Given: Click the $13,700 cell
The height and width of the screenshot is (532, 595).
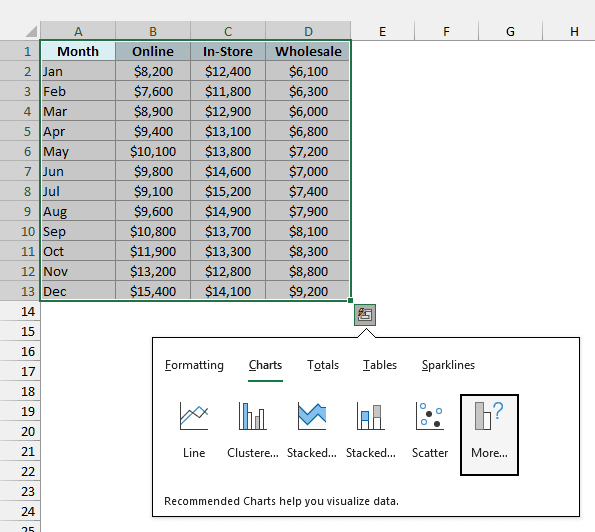Looking at the screenshot, I should pos(228,231).
